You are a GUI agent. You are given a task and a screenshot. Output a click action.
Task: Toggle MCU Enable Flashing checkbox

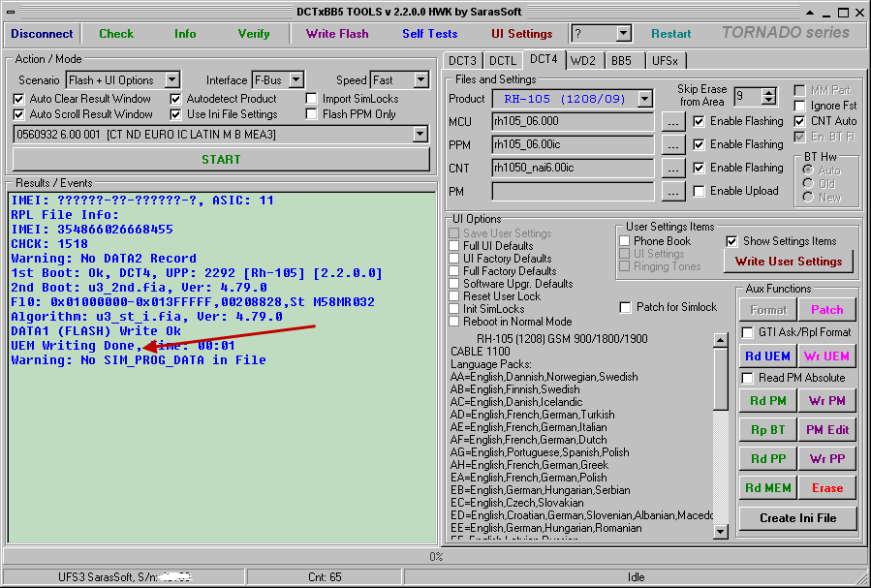(x=699, y=121)
